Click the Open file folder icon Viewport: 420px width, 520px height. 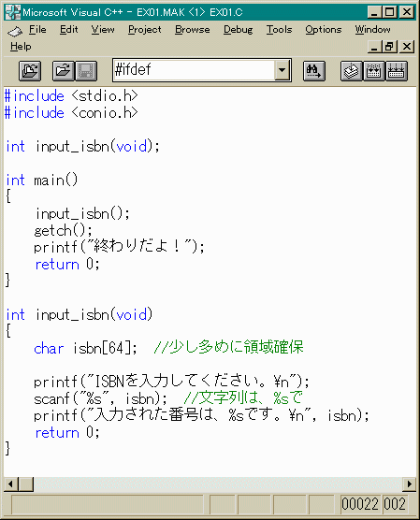click(64, 71)
